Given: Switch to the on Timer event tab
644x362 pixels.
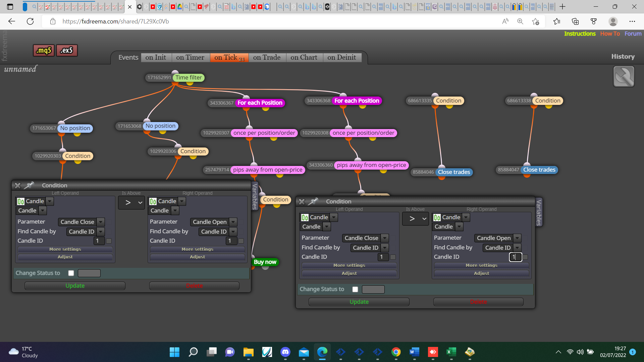Looking at the screenshot, I should pos(190,57).
